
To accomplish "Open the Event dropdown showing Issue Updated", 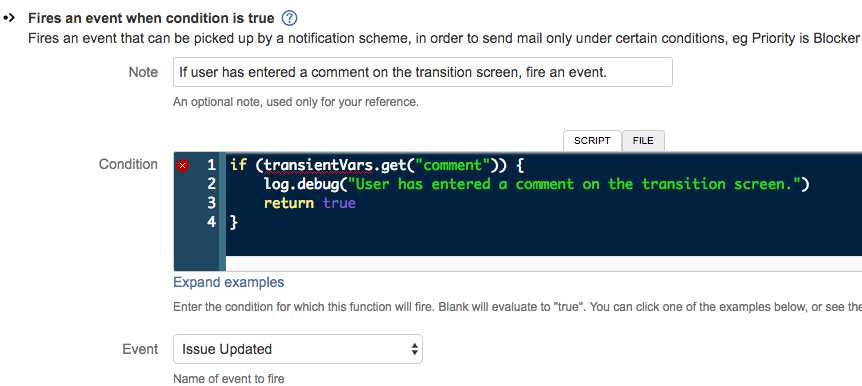I will pyautogui.click(x=298, y=349).
